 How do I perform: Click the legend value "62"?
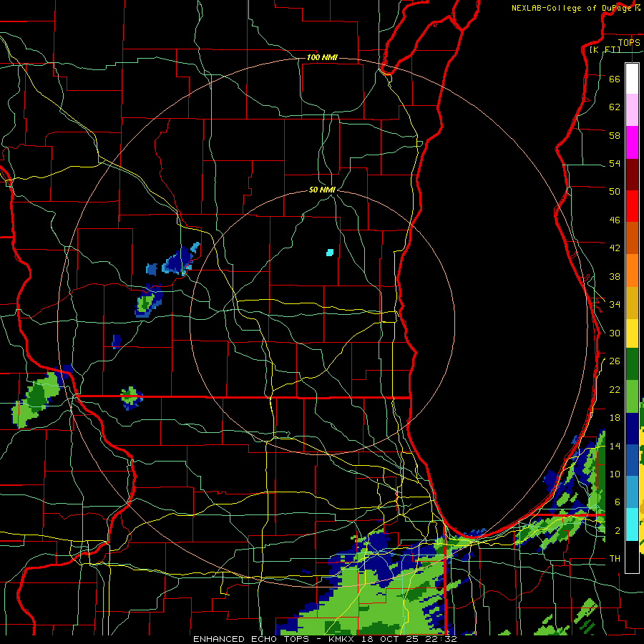pyautogui.click(x=615, y=107)
